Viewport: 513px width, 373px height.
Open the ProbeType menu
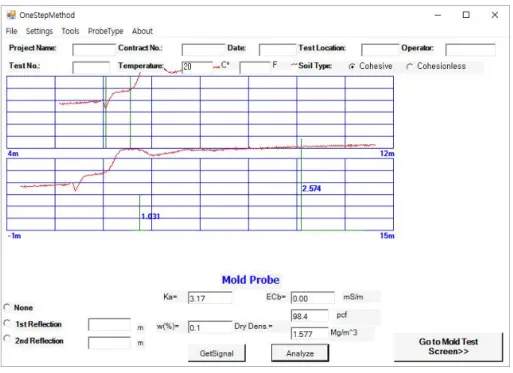pos(106,31)
